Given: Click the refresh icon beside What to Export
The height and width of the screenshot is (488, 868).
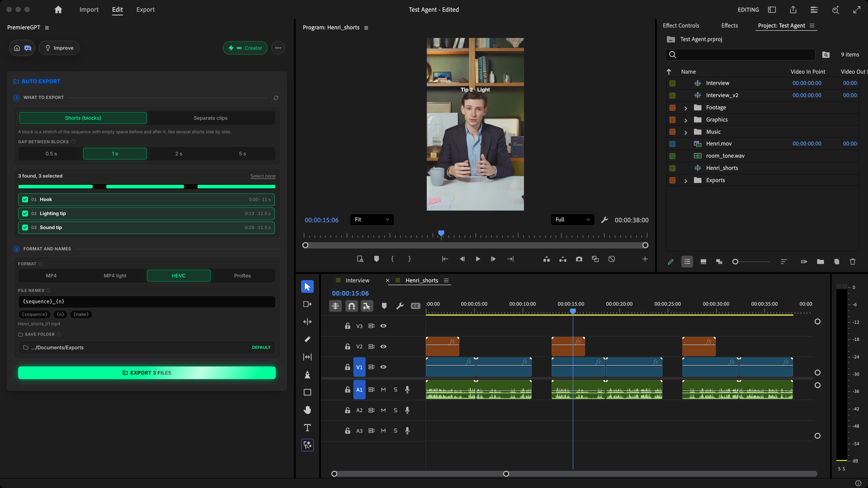Looking at the screenshot, I should tap(276, 98).
